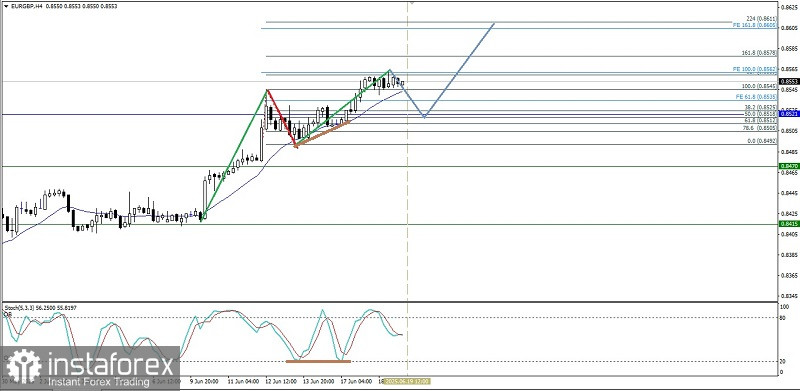800x391 pixels.
Task: Click the 0.8625 price scale value
Action: point(788,8)
